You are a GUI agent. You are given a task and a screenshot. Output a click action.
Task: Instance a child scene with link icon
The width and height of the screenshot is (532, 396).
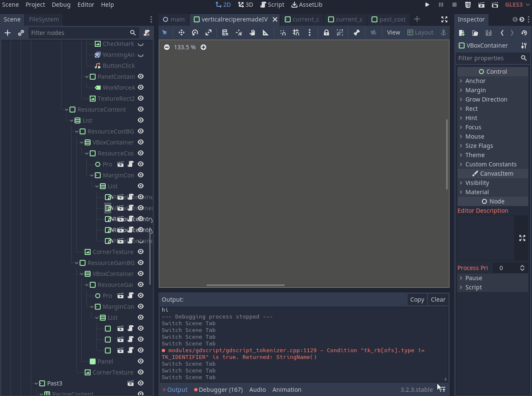21,33
